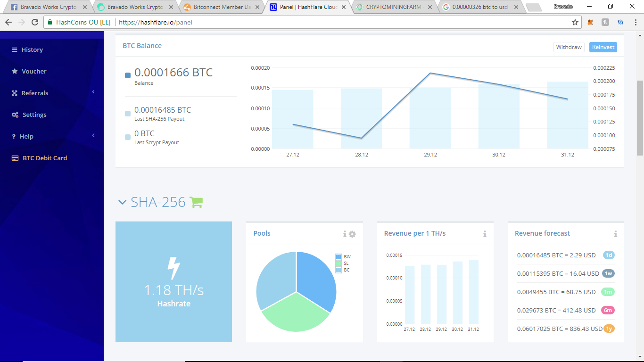644x362 pixels.
Task: Open Pools settings gear icon
Action: [352, 234]
